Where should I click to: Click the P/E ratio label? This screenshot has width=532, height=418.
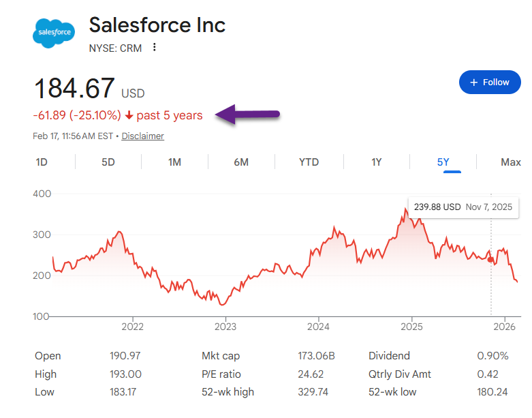pyautogui.click(x=221, y=374)
